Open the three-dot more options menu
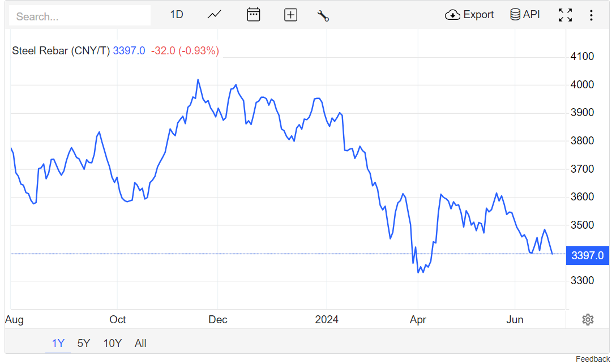Image resolution: width=612 pixels, height=364 pixels. point(591,15)
